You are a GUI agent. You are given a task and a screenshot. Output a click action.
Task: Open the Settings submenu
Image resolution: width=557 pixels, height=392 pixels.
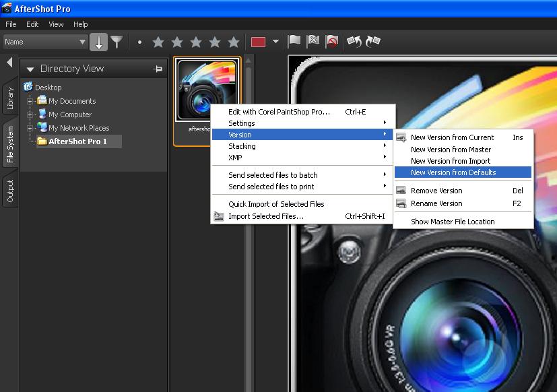click(302, 123)
